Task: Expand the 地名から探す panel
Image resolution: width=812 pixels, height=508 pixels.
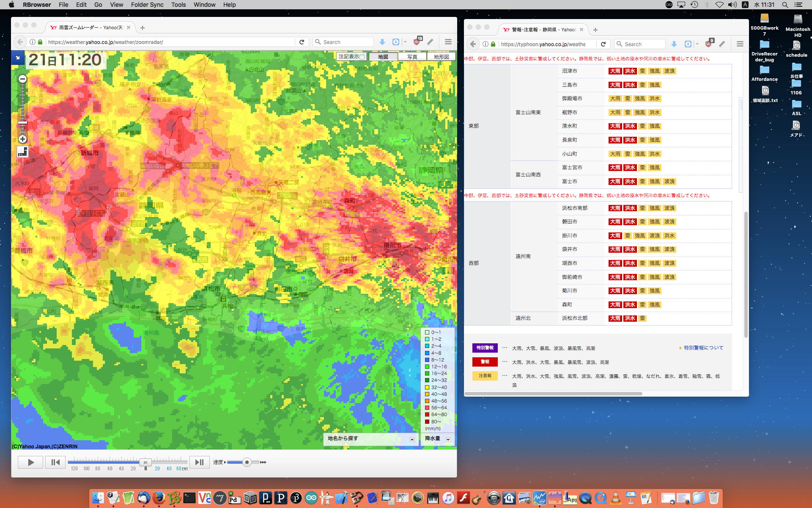Action: (412, 439)
